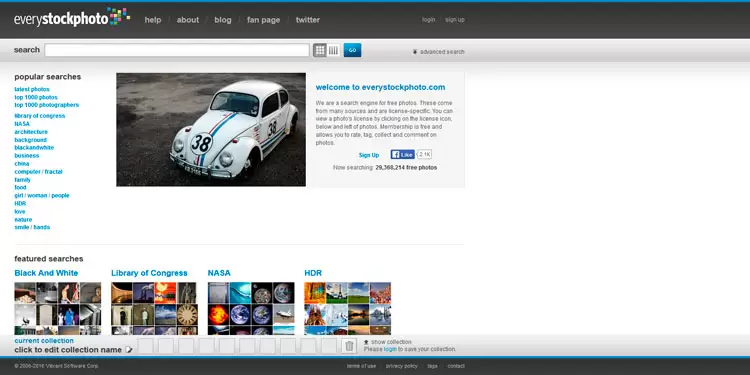Click the 2.1K like count bubble
The width and height of the screenshot is (750, 375).
pos(424,154)
